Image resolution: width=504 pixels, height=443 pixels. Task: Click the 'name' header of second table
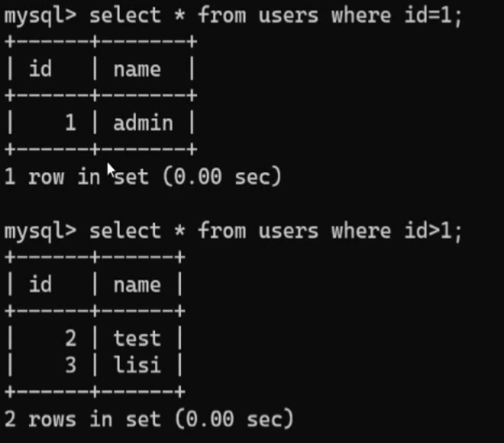(x=137, y=285)
